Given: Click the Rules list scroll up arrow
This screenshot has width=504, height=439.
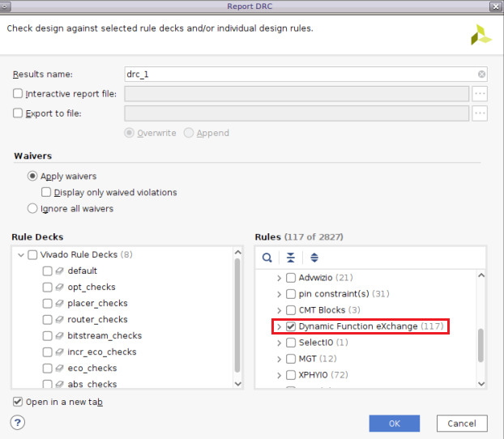Looking at the screenshot, I should (481, 275).
